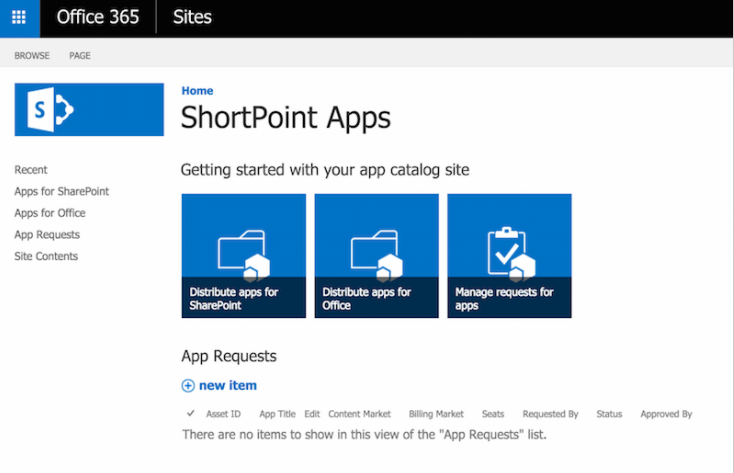Screen dimensions: 734x473
Task: Click 'Getting started with your app catalog site' heading
Action: click(x=325, y=170)
